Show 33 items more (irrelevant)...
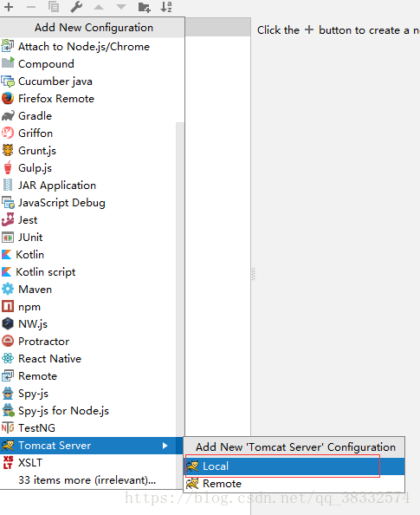Viewport: 420px width, 515px height. [88, 479]
